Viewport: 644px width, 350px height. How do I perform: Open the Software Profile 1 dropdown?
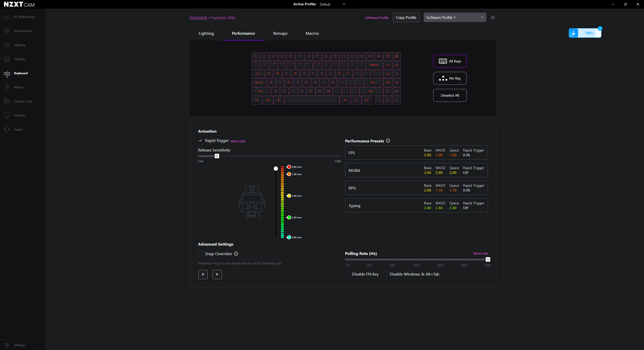[455, 18]
